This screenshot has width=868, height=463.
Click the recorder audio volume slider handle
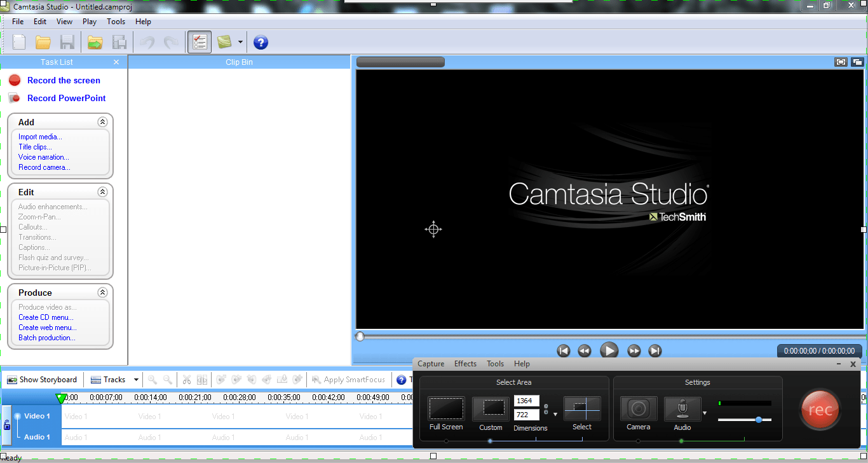point(759,420)
